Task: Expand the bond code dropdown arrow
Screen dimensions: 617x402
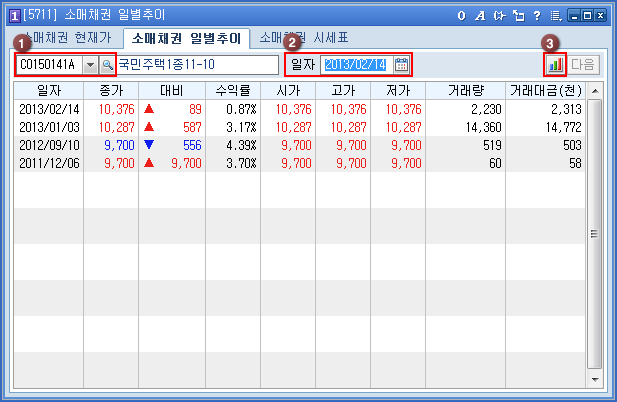Action: point(90,65)
